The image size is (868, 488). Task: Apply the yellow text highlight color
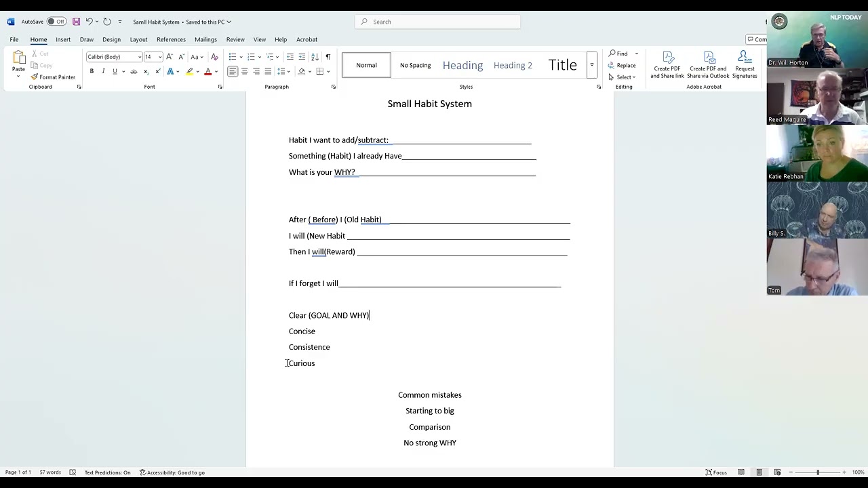(190, 71)
